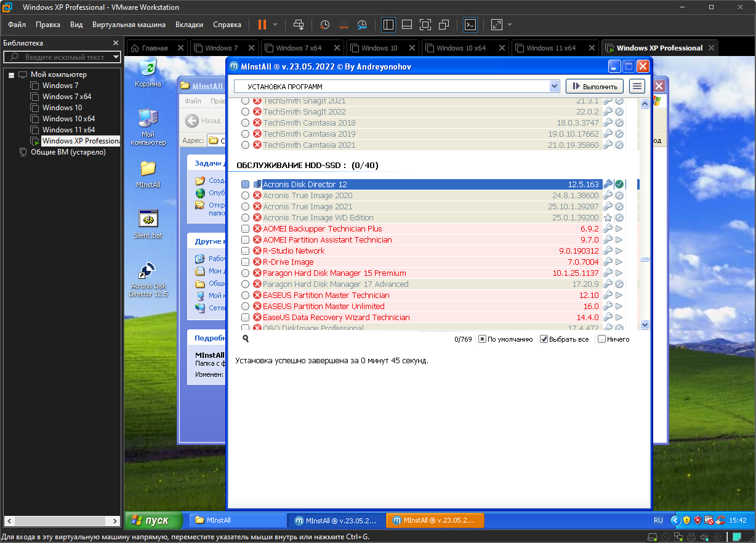Viewport: 756px width, 543px height.
Task: Click Send Ctrl+Alt+Del toolbar icon
Action: (299, 25)
